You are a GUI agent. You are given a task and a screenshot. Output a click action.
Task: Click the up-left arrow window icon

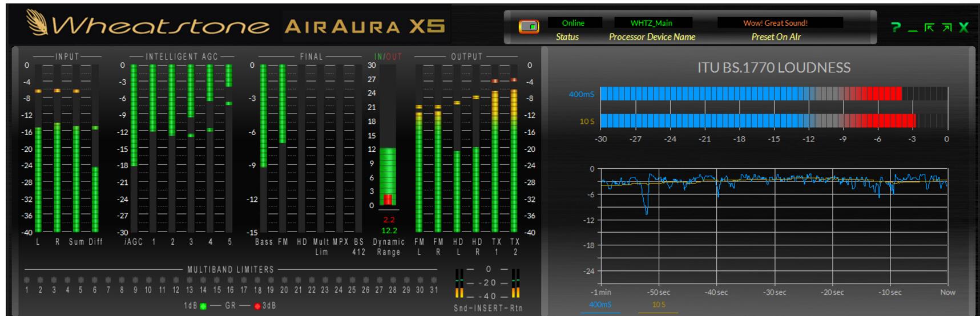pos(929,27)
